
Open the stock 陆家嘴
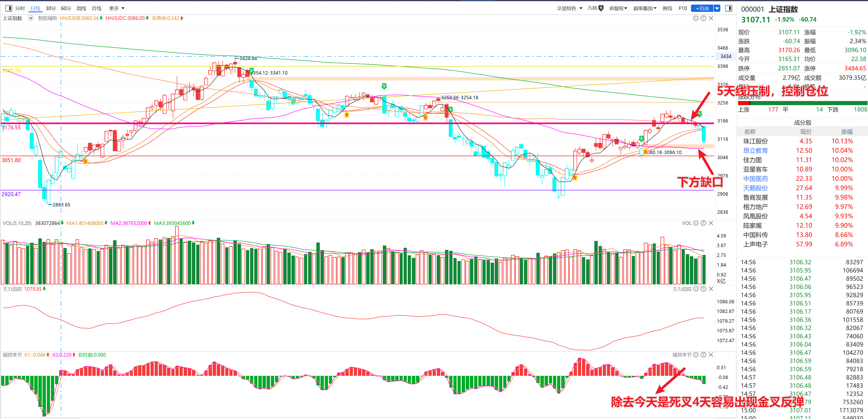coord(752,226)
